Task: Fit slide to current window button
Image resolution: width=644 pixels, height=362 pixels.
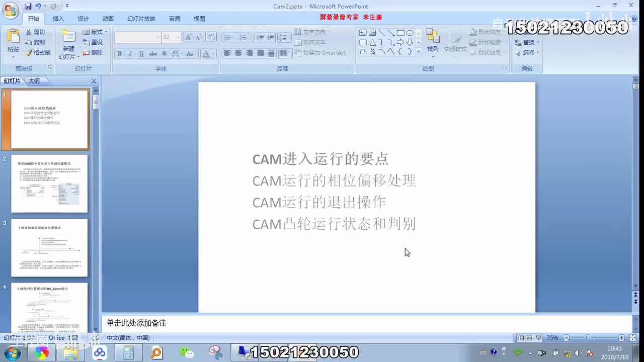Action: (x=633, y=338)
